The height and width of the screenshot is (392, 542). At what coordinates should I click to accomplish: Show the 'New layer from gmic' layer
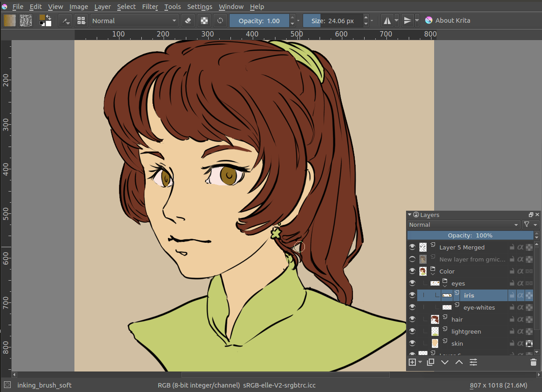coord(412,259)
